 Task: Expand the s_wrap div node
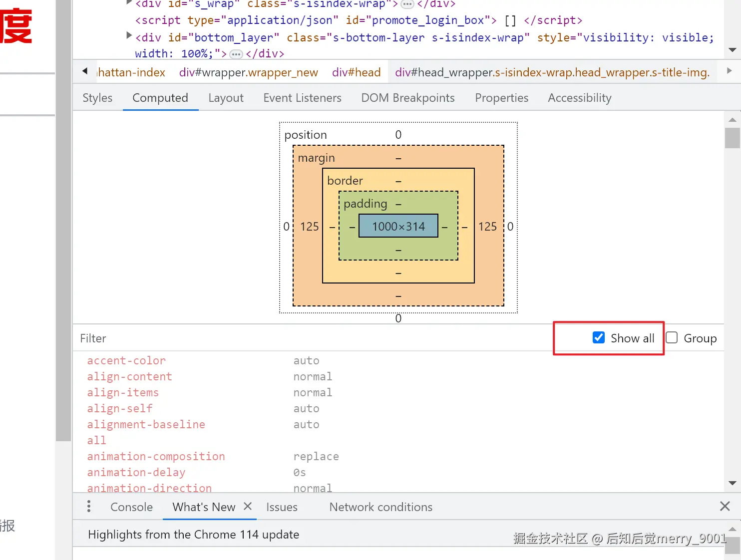[129, 2]
